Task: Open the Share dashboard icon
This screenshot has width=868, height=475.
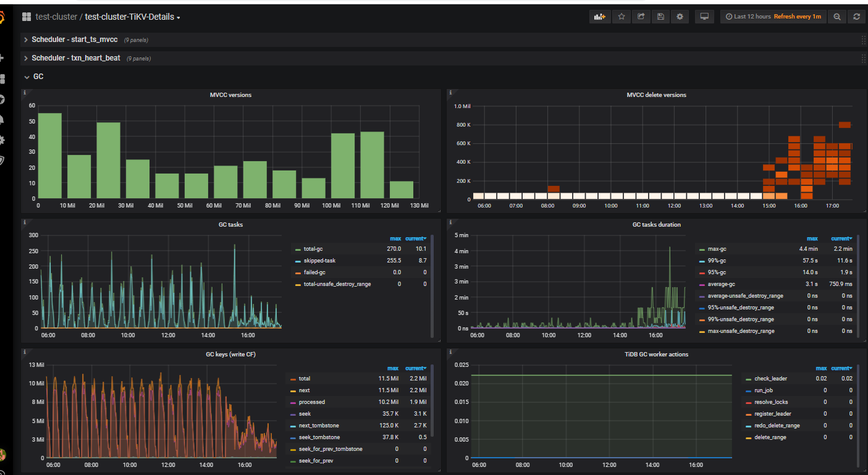Action: click(641, 17)
